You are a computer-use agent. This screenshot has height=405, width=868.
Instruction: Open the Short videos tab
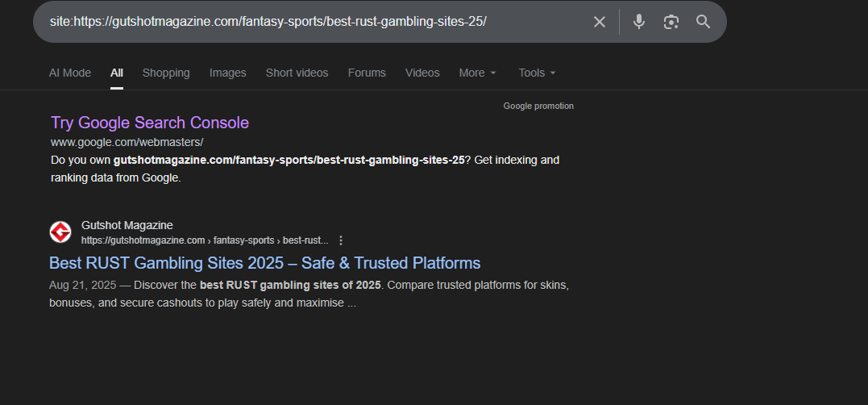297,73
